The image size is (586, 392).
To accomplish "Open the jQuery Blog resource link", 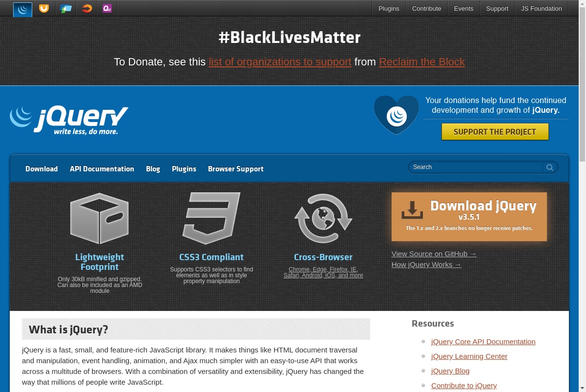I will point(450,371).
